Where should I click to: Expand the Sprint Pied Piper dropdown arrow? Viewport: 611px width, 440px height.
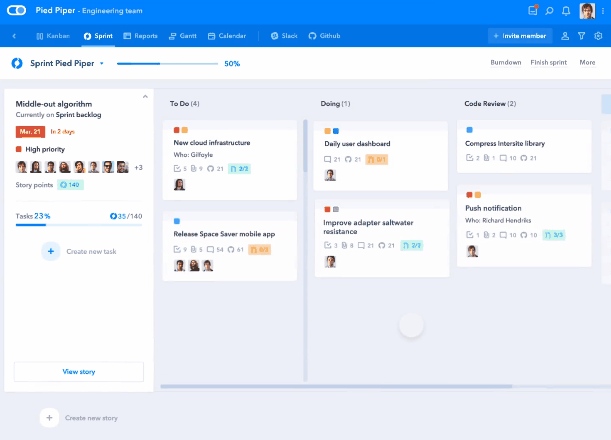pos(101,63)
